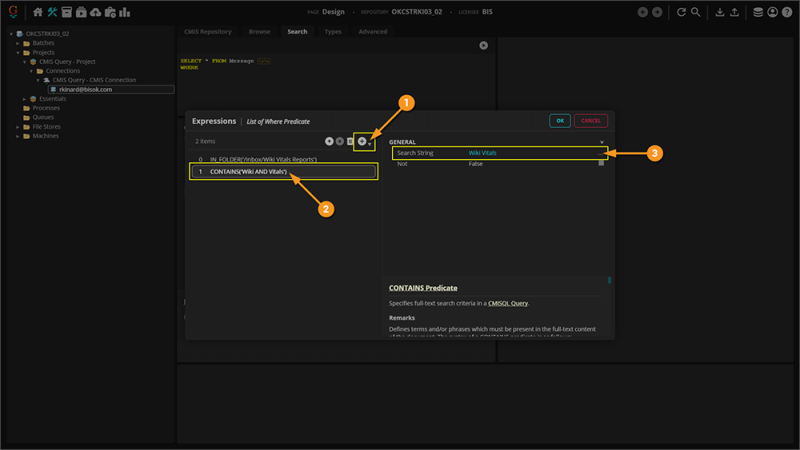The image size is (800, 450).
Task: Click the Grooper G logo
Action: point(13,11)
